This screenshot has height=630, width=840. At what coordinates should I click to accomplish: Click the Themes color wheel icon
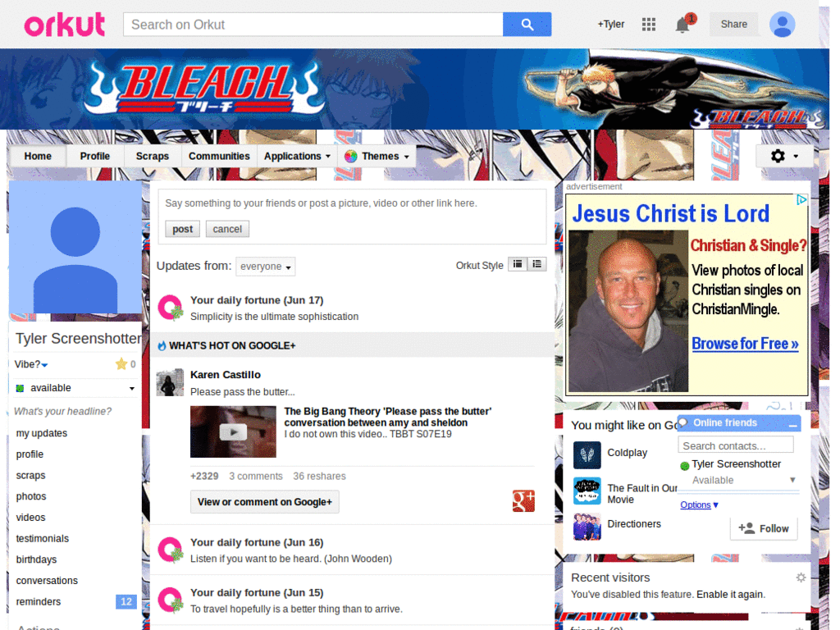(x=351, y=157)
